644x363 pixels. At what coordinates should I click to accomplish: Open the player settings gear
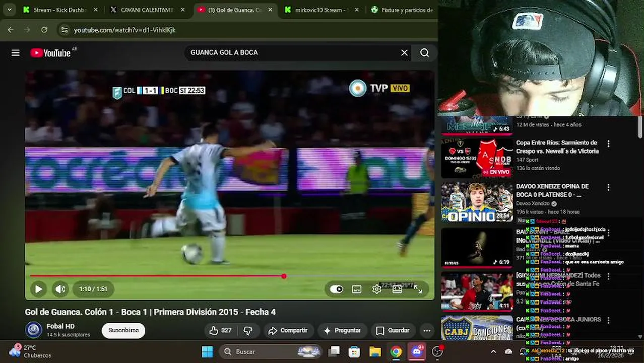point(376,289)
